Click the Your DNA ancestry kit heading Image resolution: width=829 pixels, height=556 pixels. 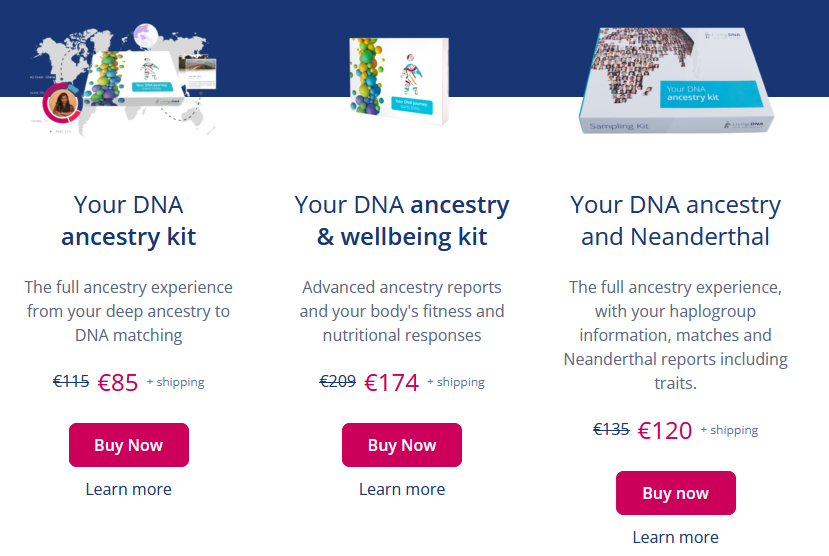point(128,220)
